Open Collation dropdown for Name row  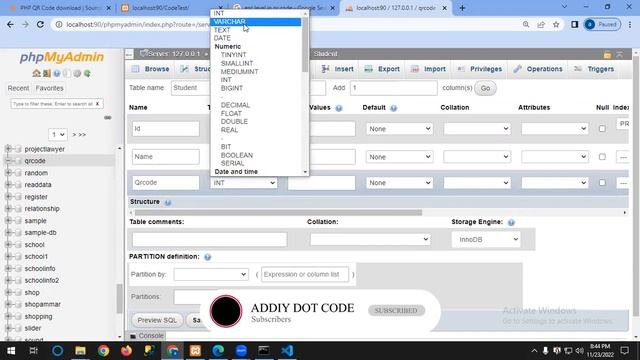coord(477,157)
